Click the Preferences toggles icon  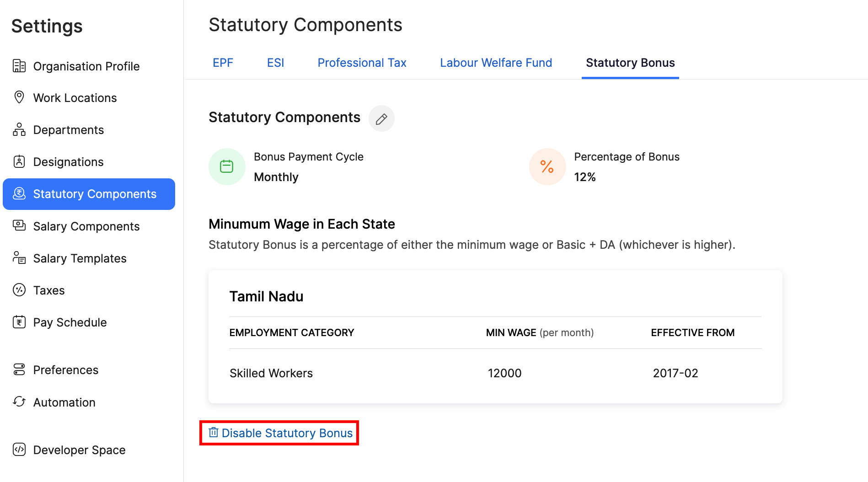pos(19,370)
